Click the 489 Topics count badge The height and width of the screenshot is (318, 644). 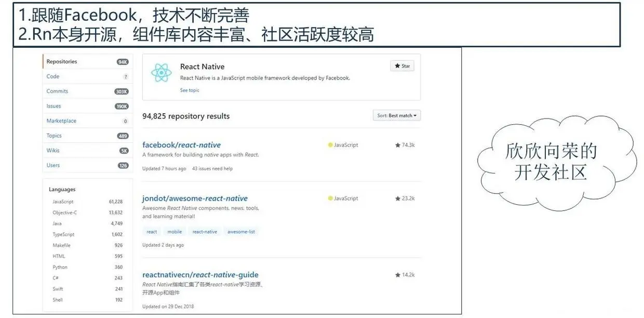point(123,136)
